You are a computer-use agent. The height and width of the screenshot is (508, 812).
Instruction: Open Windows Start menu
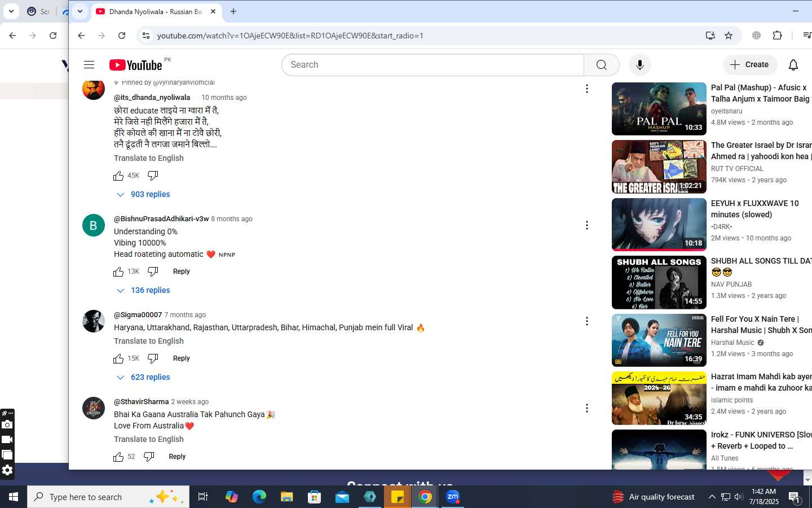pos(14,497)
